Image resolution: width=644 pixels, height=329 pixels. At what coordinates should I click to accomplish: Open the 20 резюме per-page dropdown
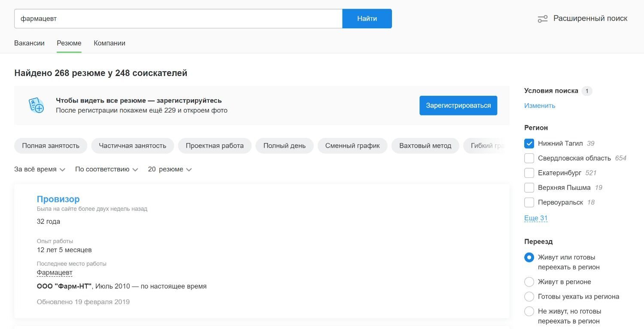coord(170,169)
